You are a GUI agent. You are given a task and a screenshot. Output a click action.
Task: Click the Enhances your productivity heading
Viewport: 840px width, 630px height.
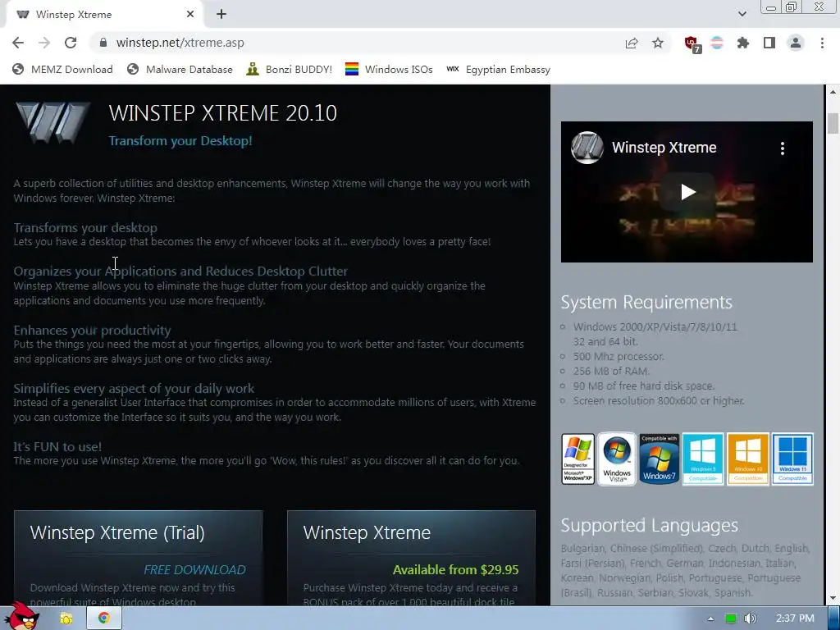tap(92, 330)
